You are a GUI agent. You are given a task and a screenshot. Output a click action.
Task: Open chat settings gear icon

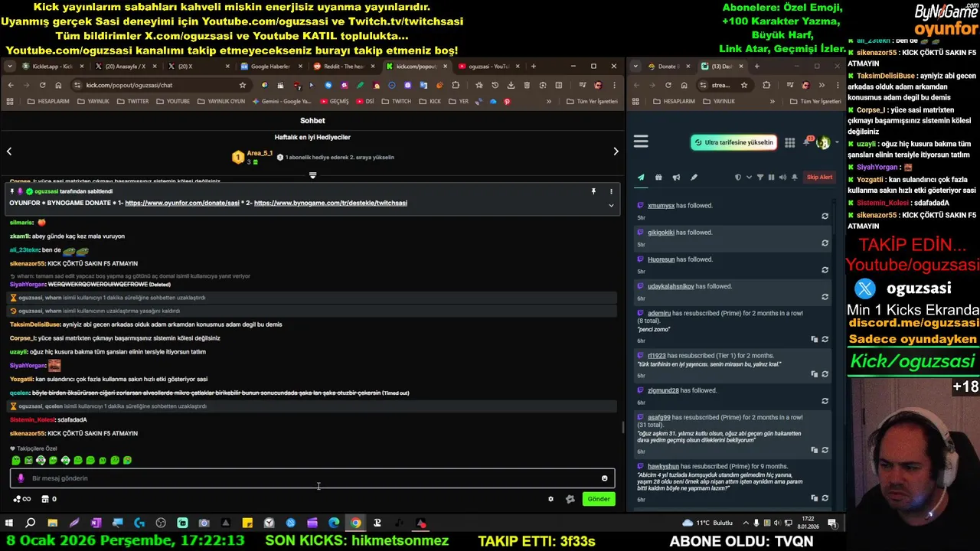(550, 499)
